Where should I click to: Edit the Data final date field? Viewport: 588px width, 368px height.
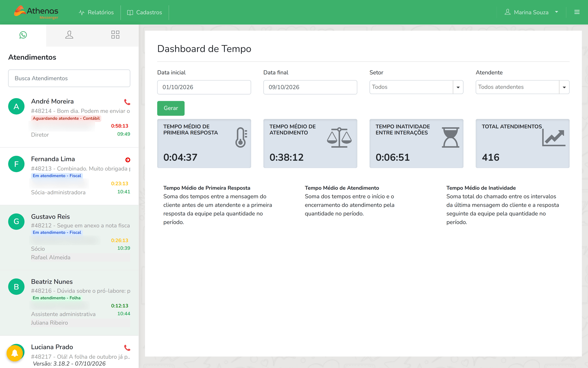pos(310,87)
